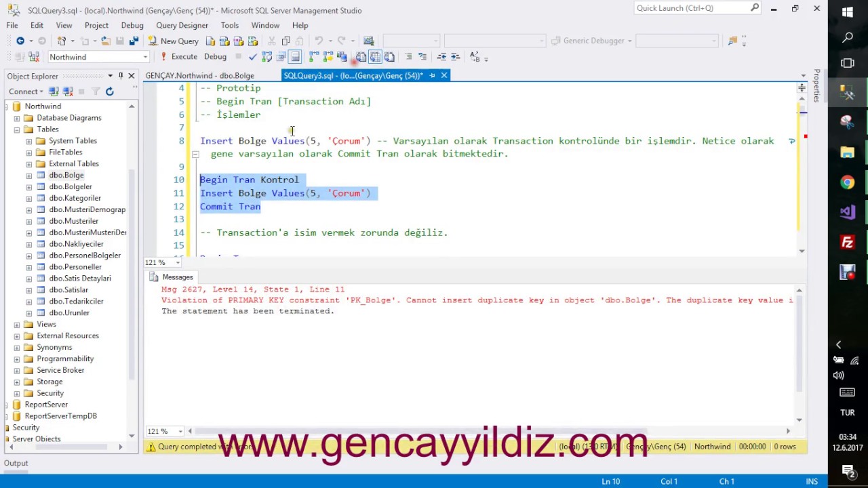868x488 pixels.
Task: Click the editor split-window icon
Action: click(x=802, y=87)
